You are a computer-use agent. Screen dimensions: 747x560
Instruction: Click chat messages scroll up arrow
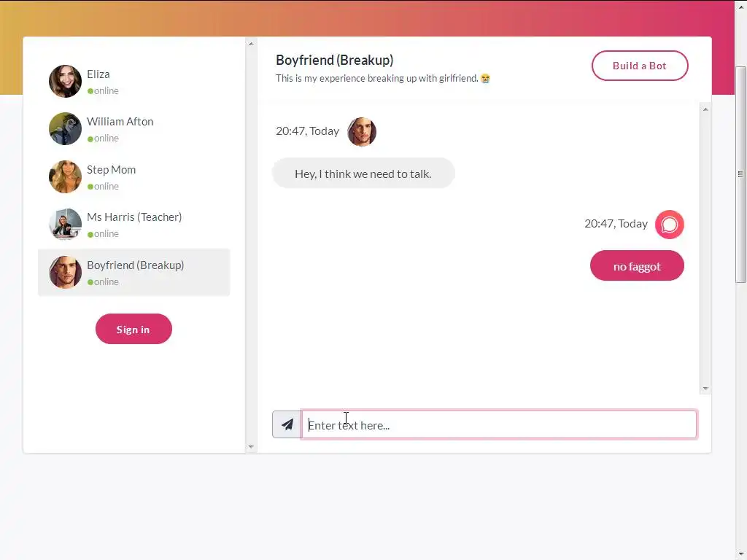point(705,109)
